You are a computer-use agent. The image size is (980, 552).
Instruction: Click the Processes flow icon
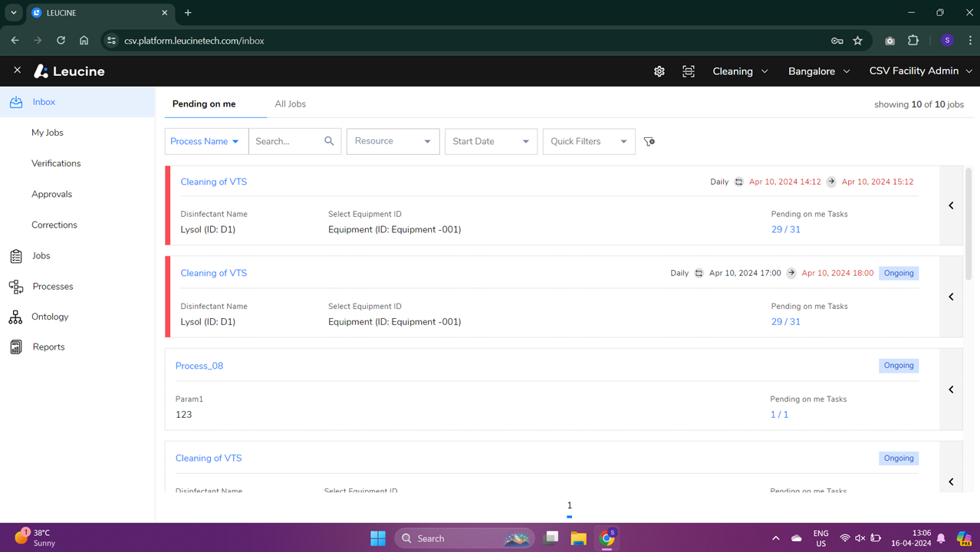pyautogui.click(x=16, y=287)
